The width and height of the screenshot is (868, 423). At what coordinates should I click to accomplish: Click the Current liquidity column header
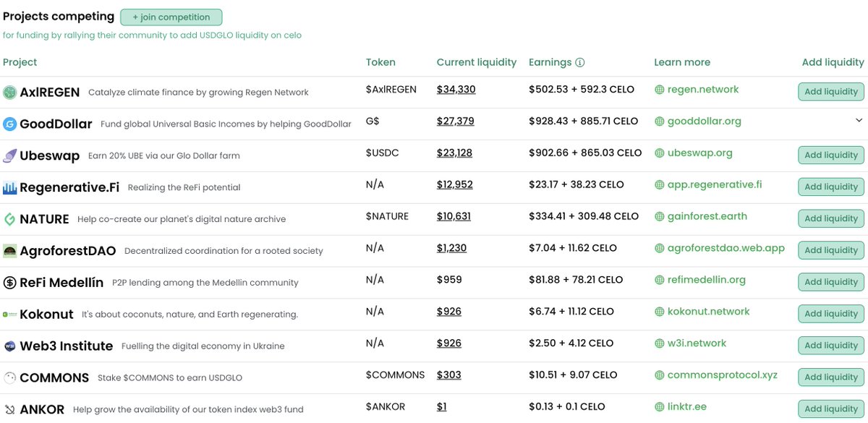coord(477,62)
